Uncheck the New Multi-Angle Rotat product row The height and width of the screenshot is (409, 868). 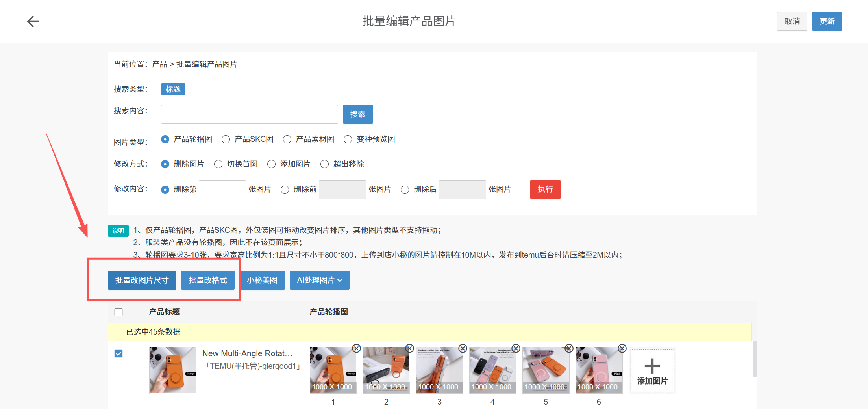tap(118, 353)
